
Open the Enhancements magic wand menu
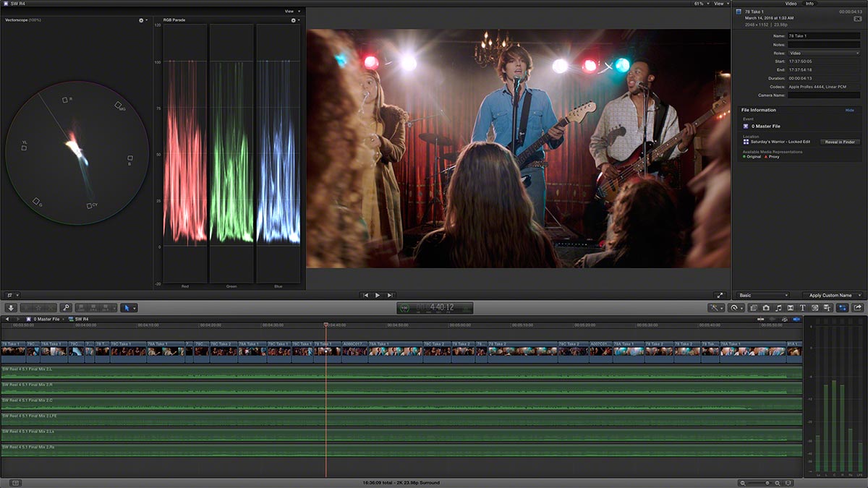point(717,308)
